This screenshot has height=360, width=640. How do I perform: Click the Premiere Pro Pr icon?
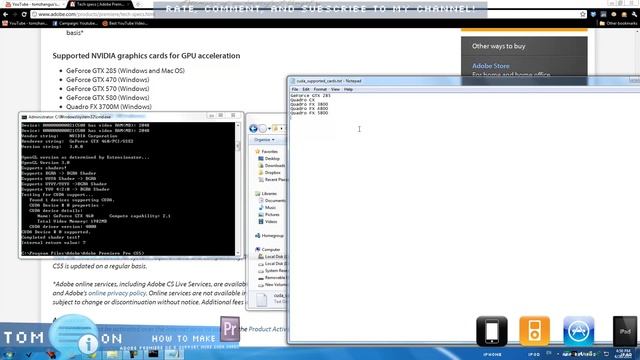[230, 329]
